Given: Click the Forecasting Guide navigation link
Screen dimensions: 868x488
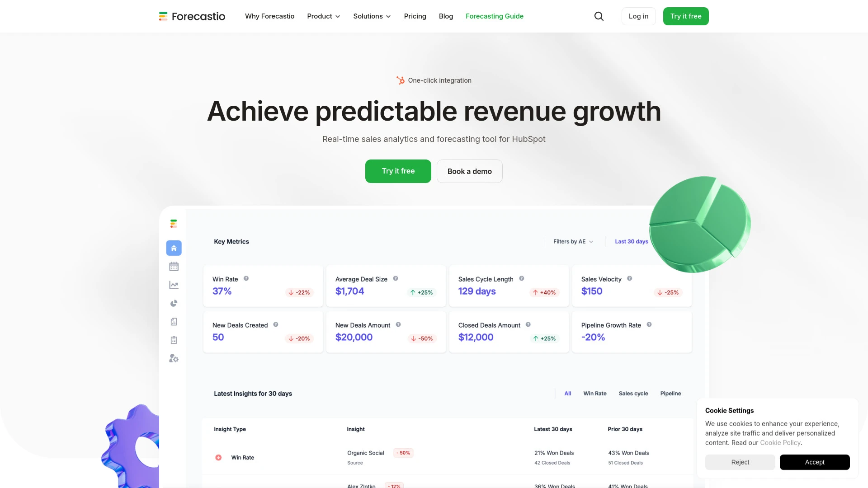Looking at the screenshot, I should point(494,16).
